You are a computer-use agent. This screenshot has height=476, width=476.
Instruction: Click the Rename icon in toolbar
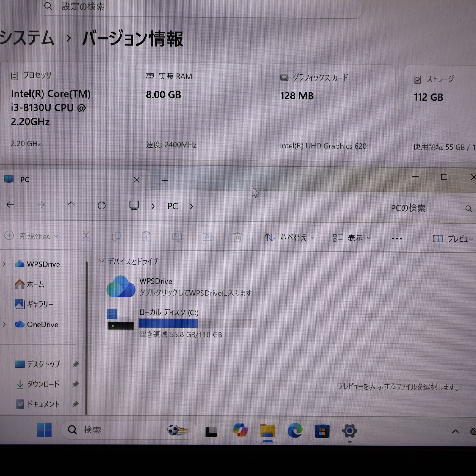pos(177,237)
